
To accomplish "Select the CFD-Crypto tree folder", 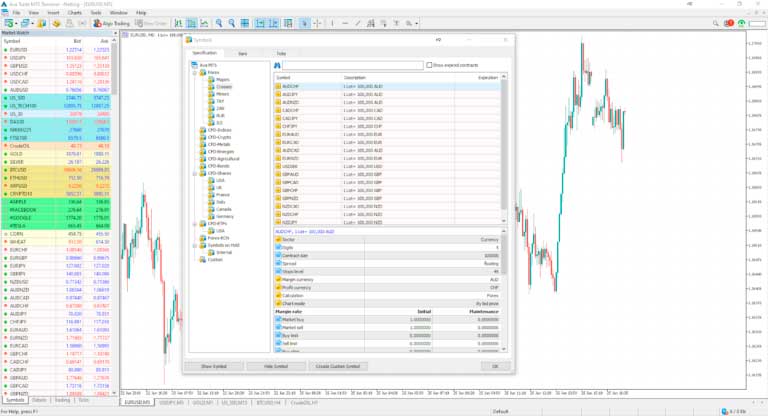I will click(x=219, y=137).
